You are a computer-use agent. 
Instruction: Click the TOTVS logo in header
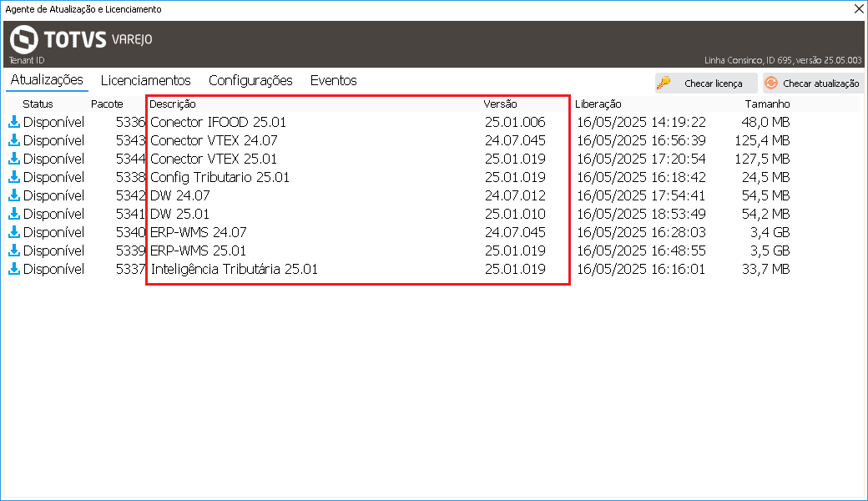point(80,39)
